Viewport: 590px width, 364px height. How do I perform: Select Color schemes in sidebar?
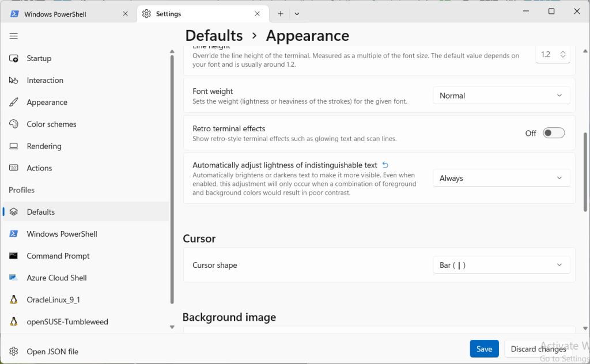pos(51,124)
